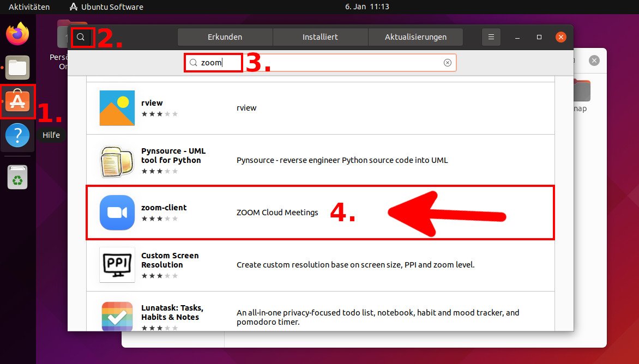
Task: Select the Pynsource UML tool icon
Action: click(116, 160)
